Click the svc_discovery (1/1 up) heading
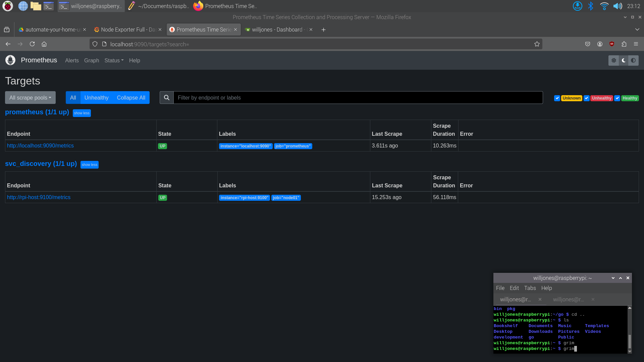 coord(41,164)
